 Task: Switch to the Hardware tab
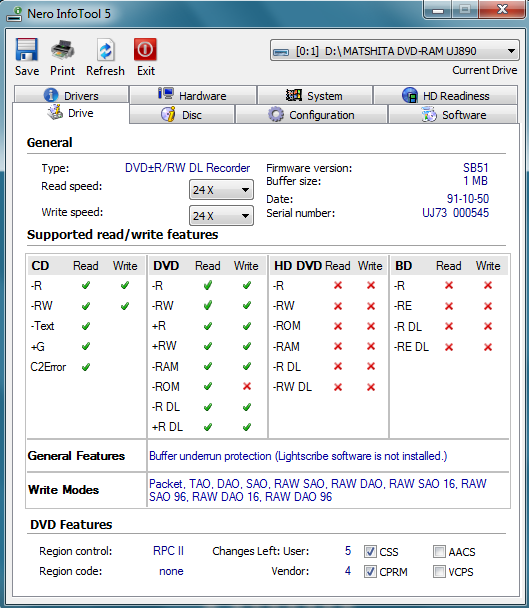coord(193,95)
